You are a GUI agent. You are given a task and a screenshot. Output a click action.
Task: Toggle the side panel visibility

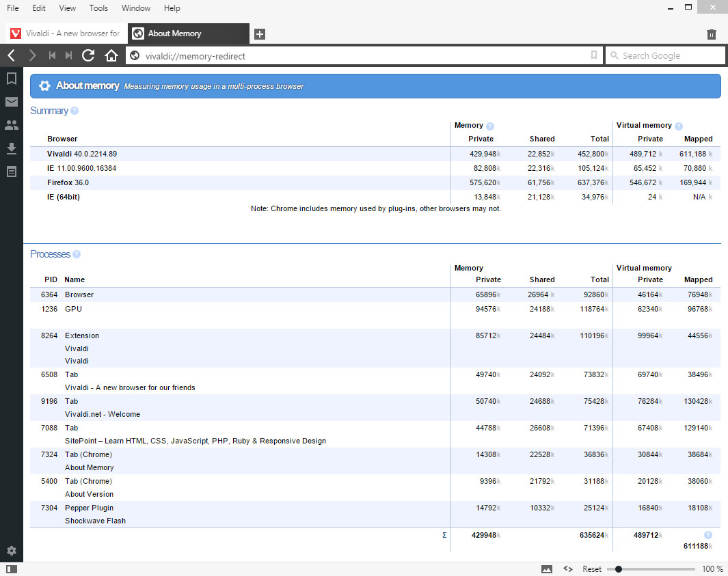click(x=11, y=569)
